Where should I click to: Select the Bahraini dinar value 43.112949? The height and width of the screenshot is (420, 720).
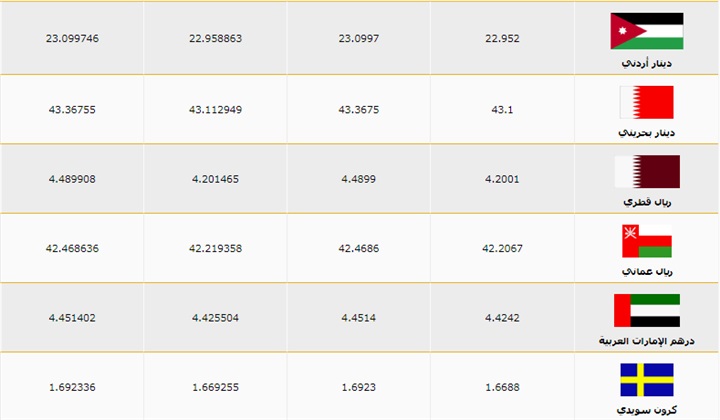coord(215,109)
